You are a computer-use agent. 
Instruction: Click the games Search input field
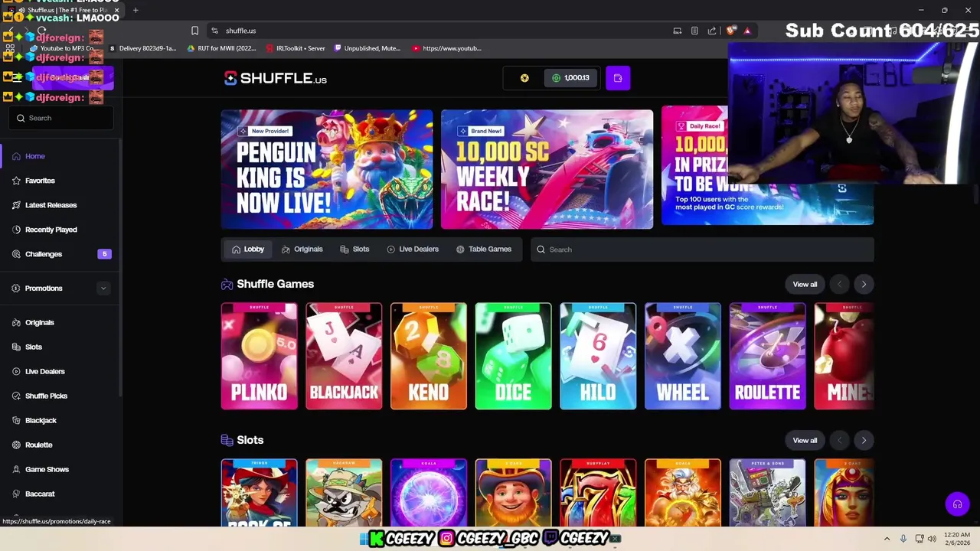coord(702,249)
